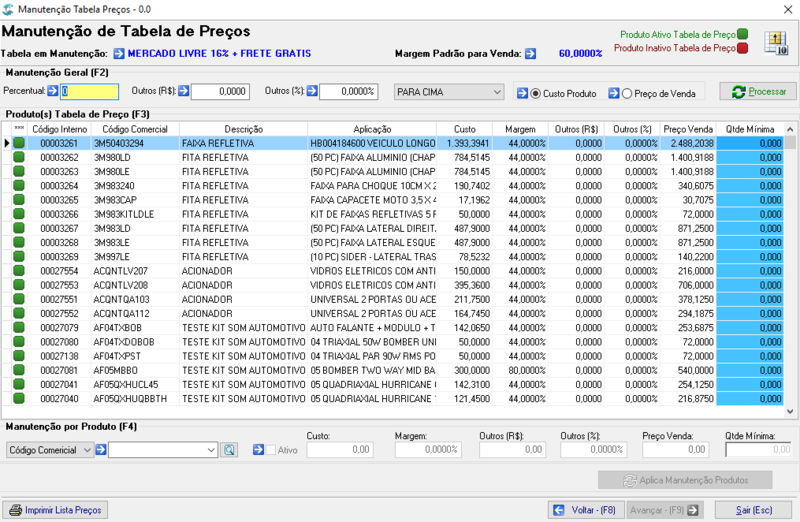Screen dimensions: 800x522
Task: Click the red Produto Inativo legend swatch
Action: pos(742,48)
